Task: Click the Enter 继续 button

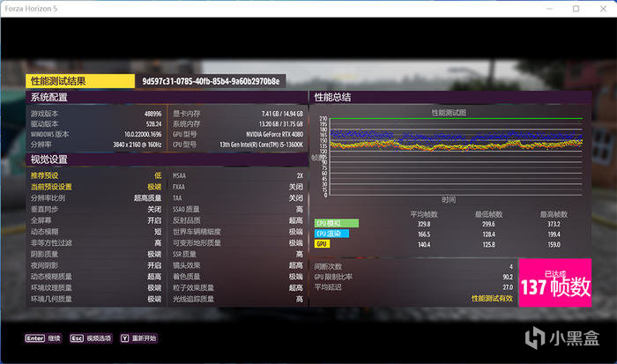Action: pos(43,338)
